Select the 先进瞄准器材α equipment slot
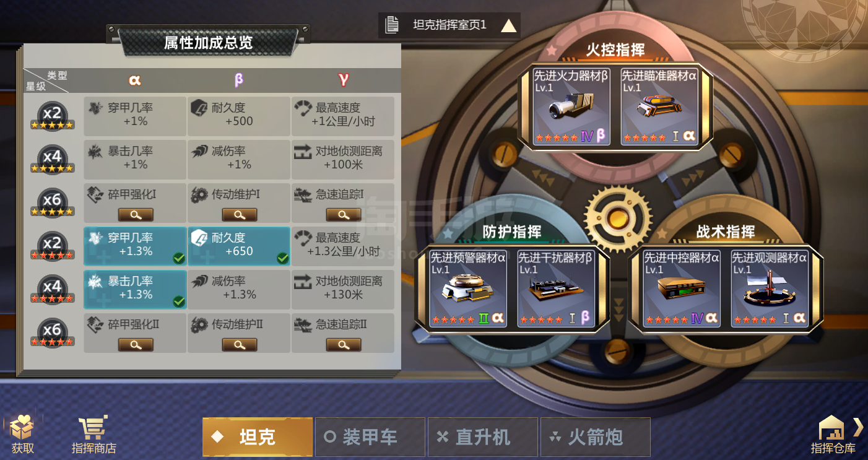The width and height of the screenshot is (868, 460). [x=660, y=106]
